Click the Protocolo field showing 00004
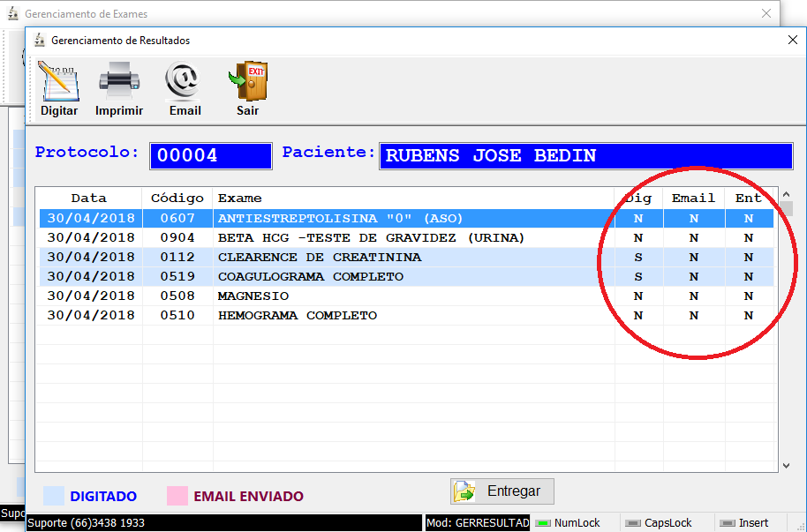 click(210, 156)
